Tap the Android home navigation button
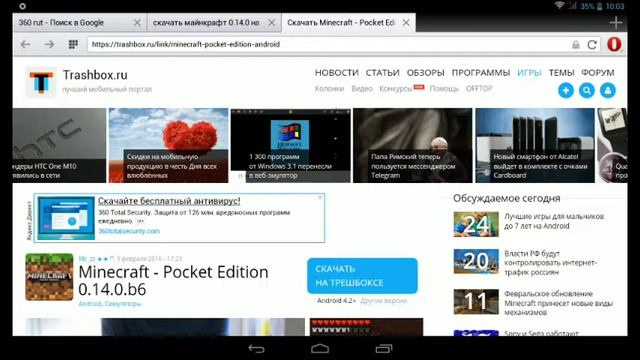The height and width of the screenshot is (360, 640). click(x=320, y=349)
